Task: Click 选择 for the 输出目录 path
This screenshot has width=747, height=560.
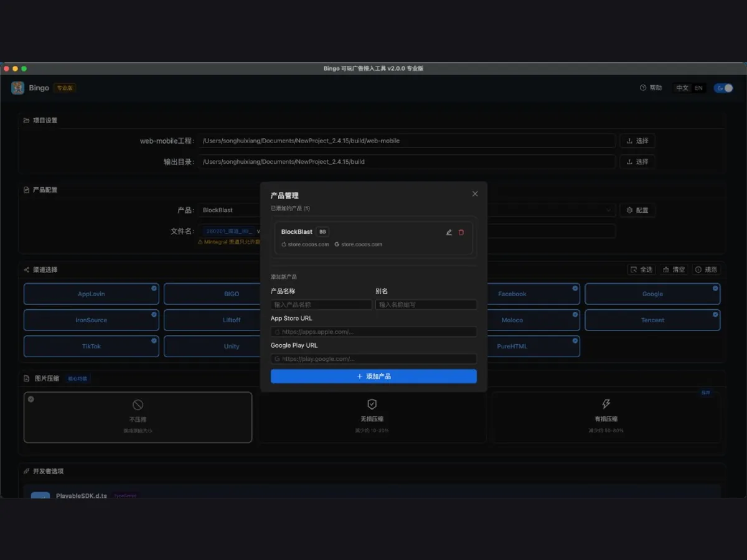Action: point(637,162)
